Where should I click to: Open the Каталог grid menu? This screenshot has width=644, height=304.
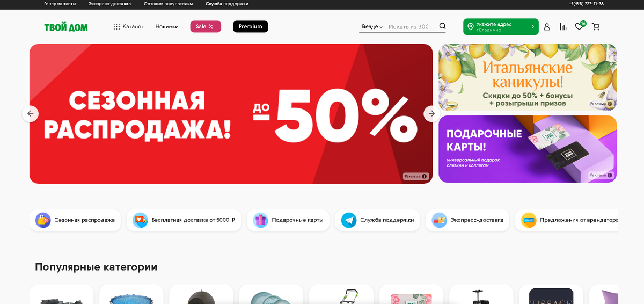[128, 26]
